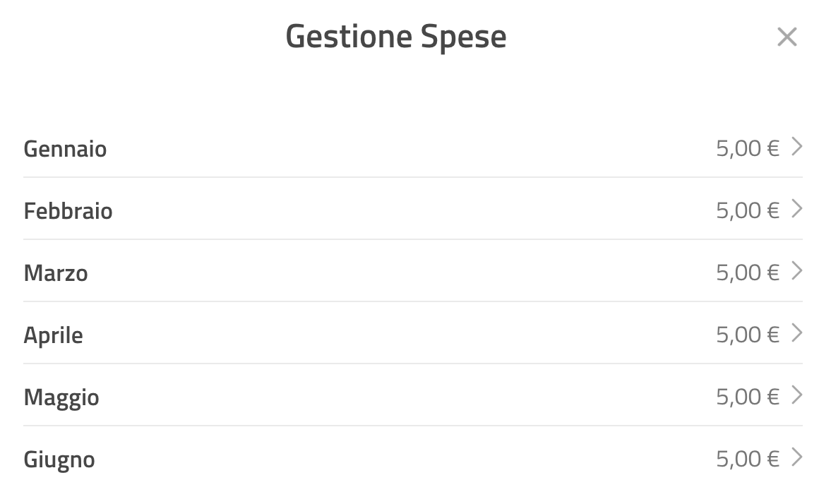
Task: Close the Gestione Spese dialog
Action: point(787,37)
